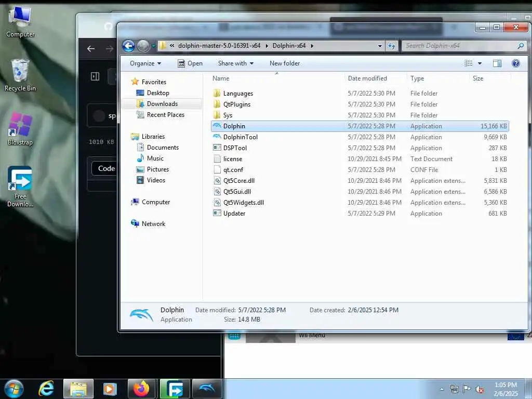The width and height of the screenshot is (532, 399).
Task: Open Windows Media Player from taskbar
Action: tap(110, 389)
